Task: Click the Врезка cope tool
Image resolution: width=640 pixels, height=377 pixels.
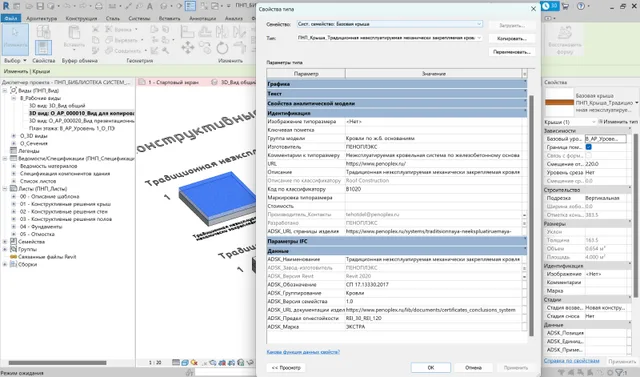Action: coord(122,29)
